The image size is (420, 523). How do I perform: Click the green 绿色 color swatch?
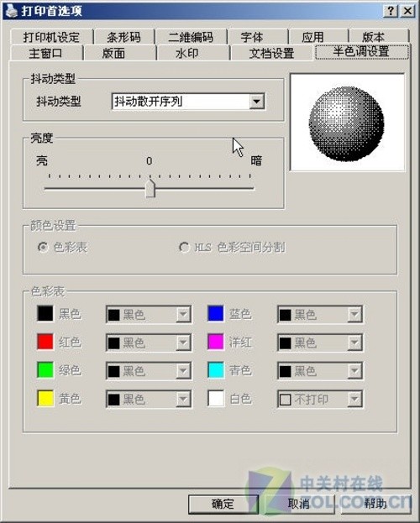click(45, 370)
